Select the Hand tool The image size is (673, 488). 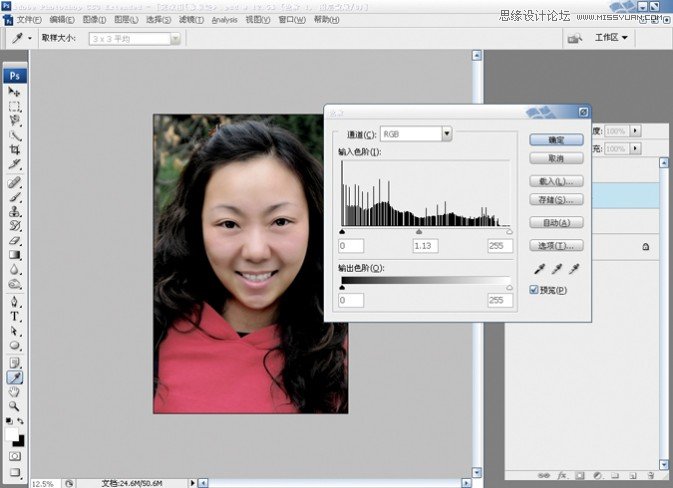(14, 392)
